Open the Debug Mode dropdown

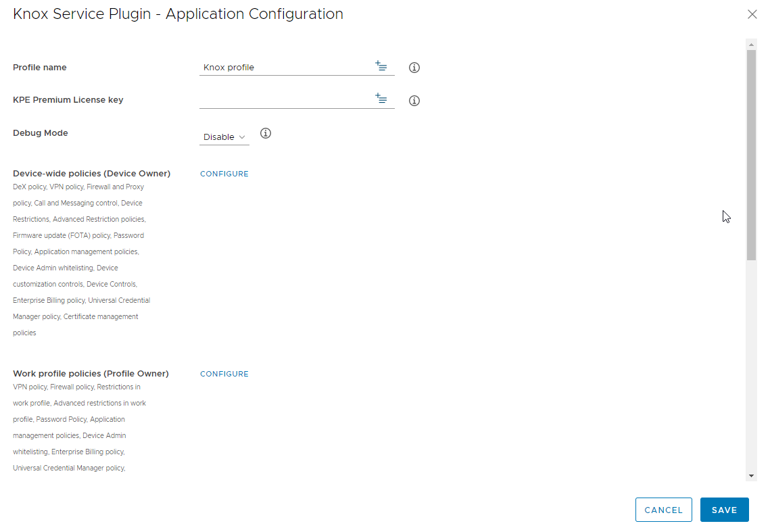click(224, 137)
